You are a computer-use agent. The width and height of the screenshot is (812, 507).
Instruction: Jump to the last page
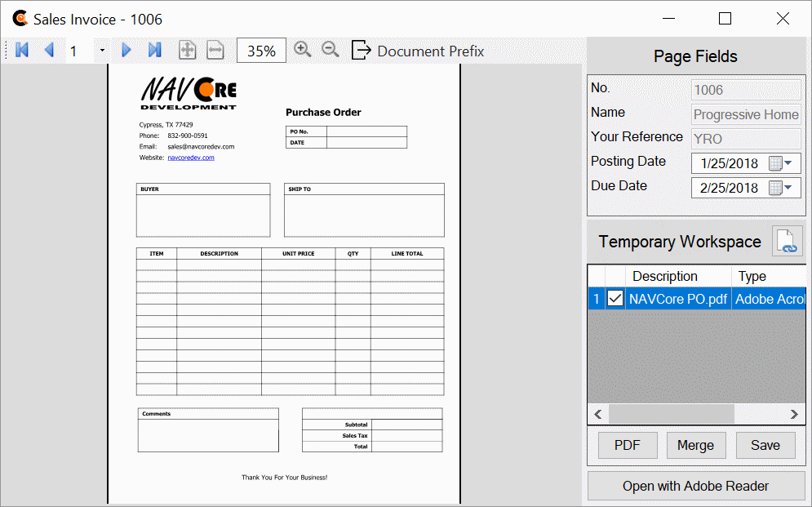point(154,49)
